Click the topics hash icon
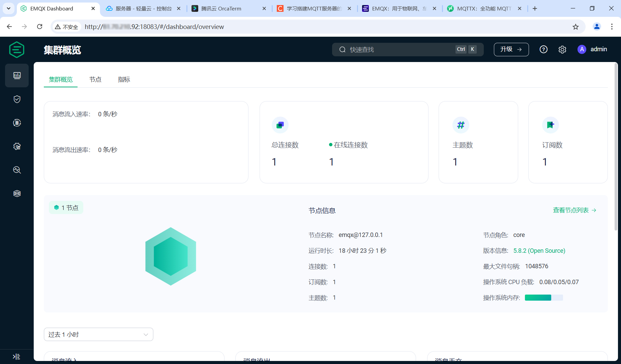621x364 pixels. [x=461, y=125]
